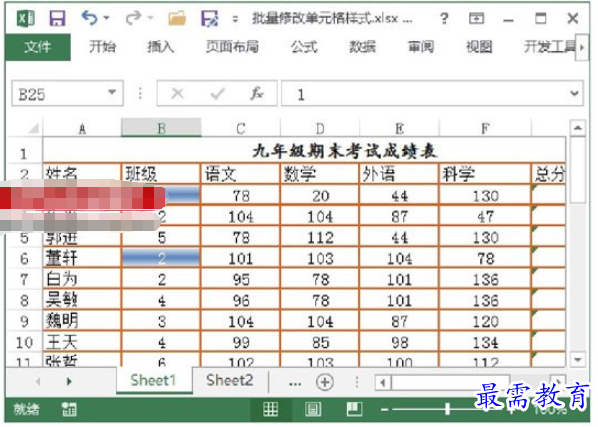
Task: Open the 文件 tab
Action: tap(38, 47)
